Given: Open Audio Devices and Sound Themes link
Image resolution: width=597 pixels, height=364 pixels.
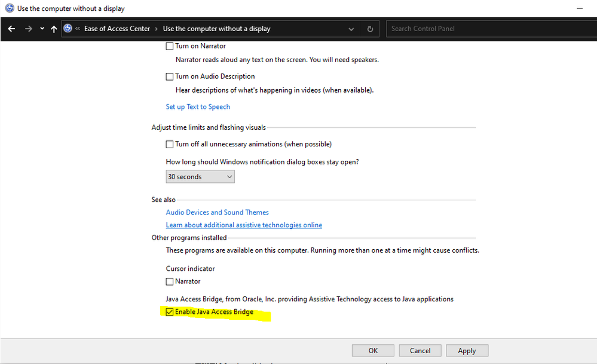Looking at the screenshot, I should pos(217,212).
